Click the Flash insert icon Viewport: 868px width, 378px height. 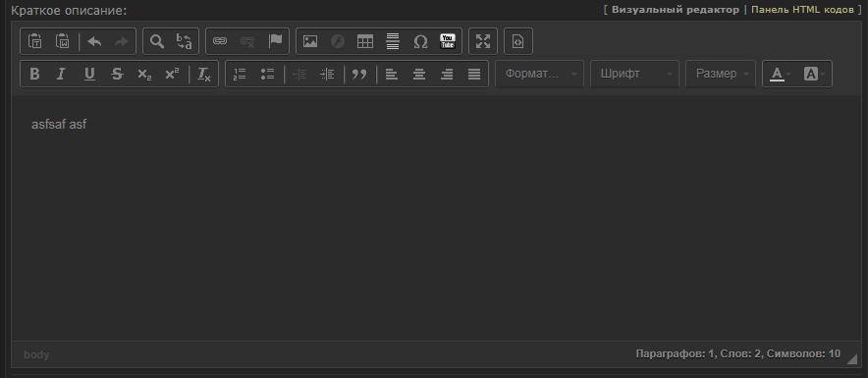[338, 41]
